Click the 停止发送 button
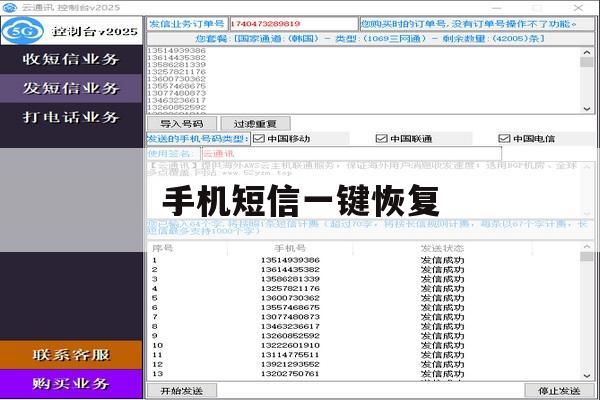This screenshot has height=400, width=600. click(x=559, y=390)
